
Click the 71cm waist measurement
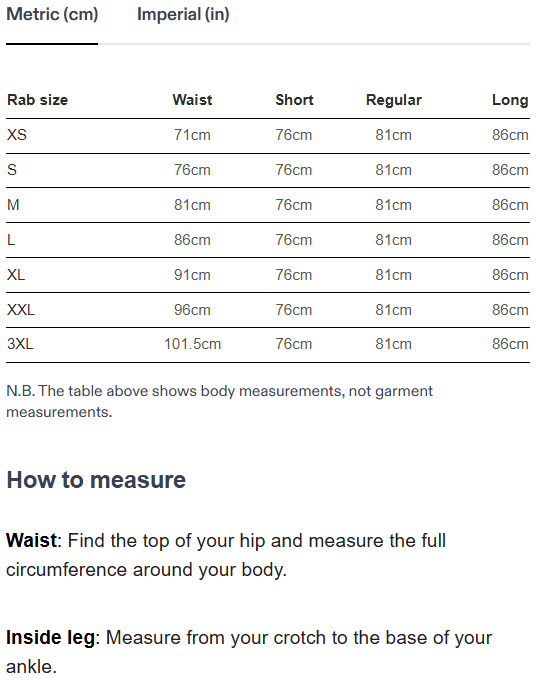pyautogui.click(x=192, y=135)
